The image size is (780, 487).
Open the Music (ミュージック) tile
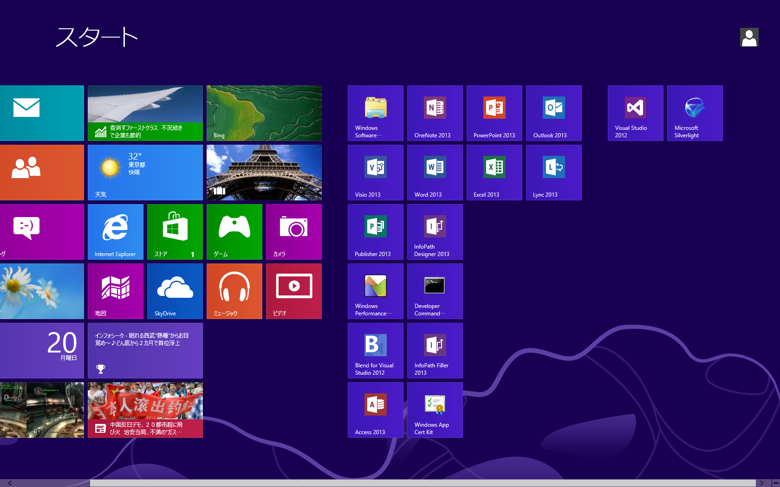(234, 291)
